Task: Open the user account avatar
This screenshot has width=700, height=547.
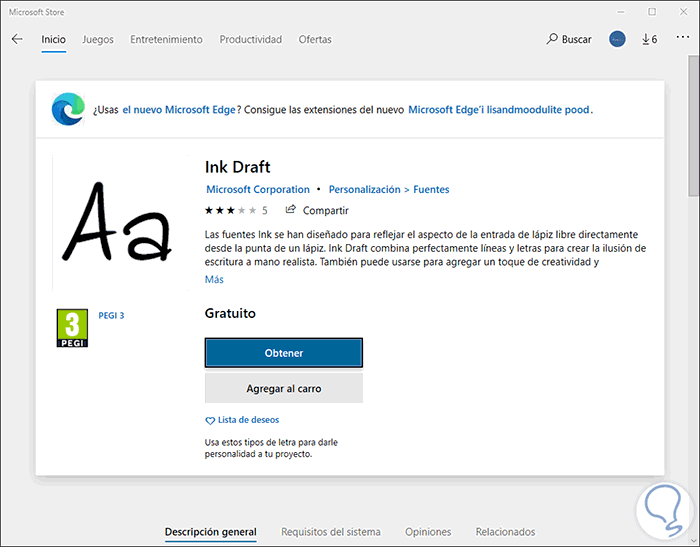Action: point(617,39)
